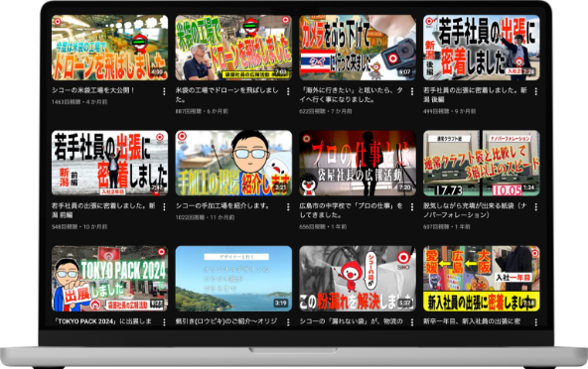Screen dimensions: 588x369
Task: Open the more-options menu for the 新潟 前編 video
Action: point(164,207)
